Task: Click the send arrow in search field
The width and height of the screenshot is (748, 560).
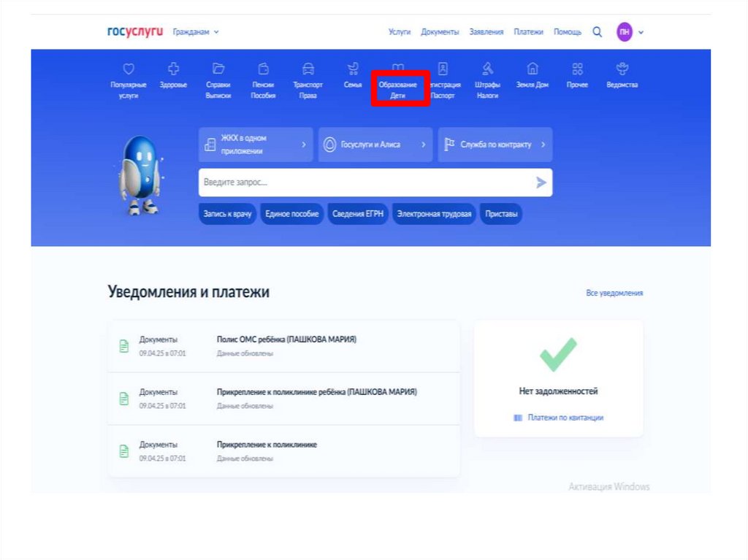Action: 541,183
